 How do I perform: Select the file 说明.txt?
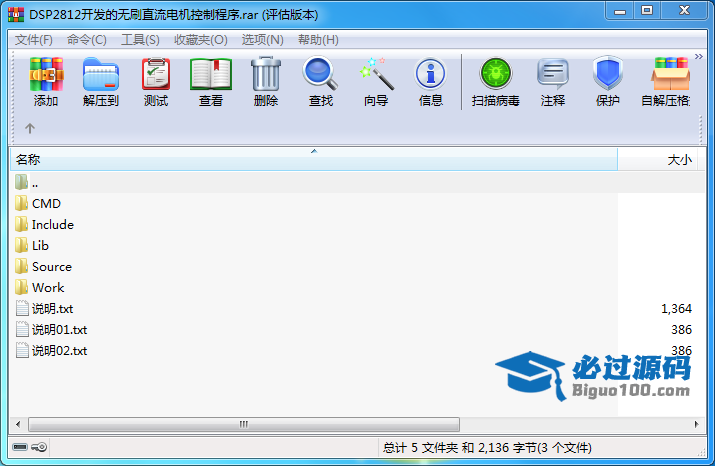coord(45,308)
